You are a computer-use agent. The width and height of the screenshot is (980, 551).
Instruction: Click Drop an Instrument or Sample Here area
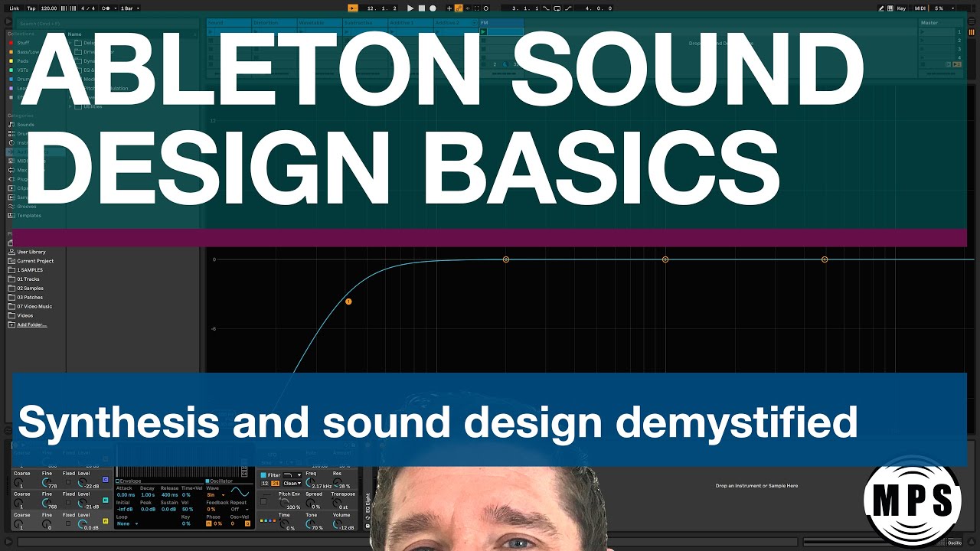(x=756, y=486)
